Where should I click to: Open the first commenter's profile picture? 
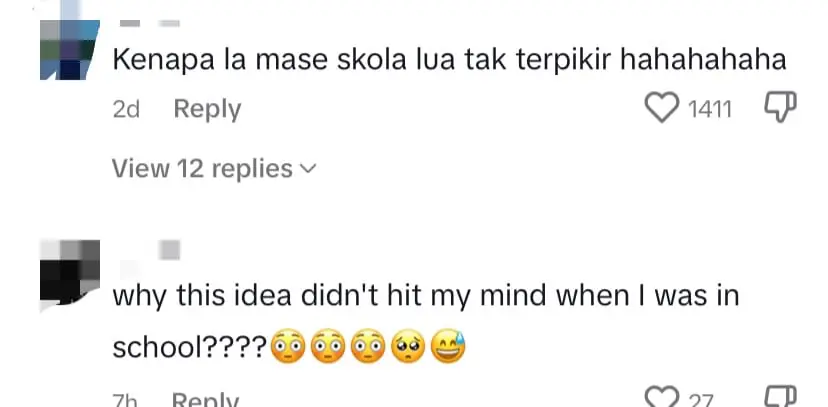[x=70, y=49]
